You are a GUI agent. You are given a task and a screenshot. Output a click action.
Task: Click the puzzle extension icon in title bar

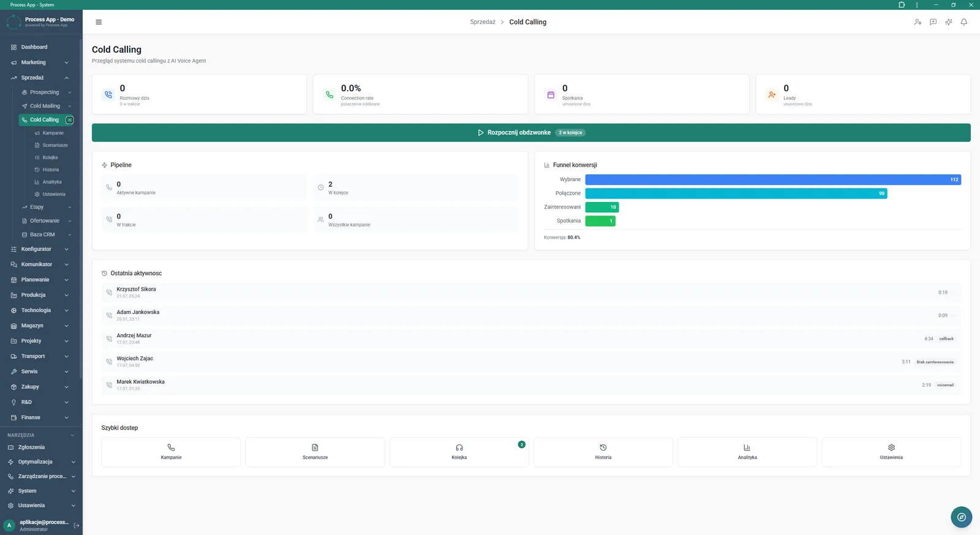tap(902, 4)
